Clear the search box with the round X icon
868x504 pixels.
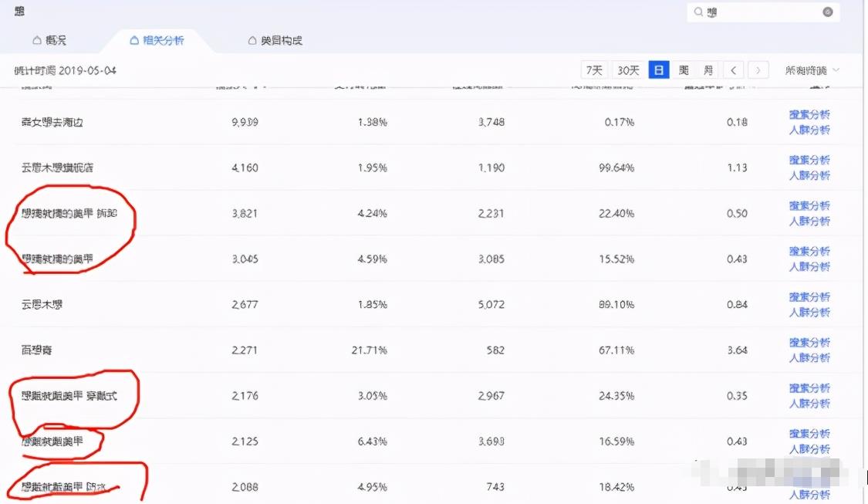tap(828, 12)
